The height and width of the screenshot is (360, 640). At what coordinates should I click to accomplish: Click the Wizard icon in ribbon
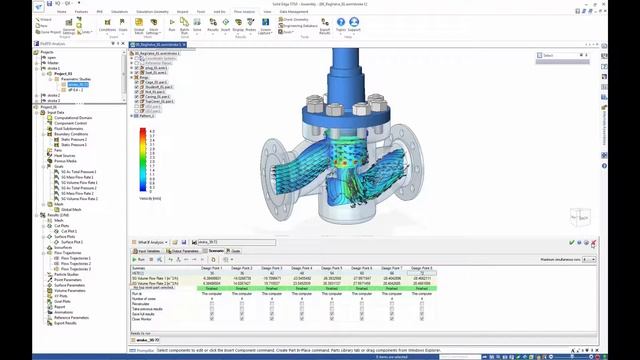click(x=44, y=19)
